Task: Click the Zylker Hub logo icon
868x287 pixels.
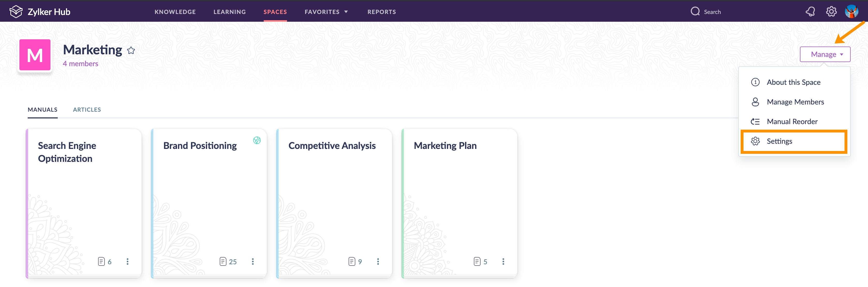Action: [x=16, y=11]
